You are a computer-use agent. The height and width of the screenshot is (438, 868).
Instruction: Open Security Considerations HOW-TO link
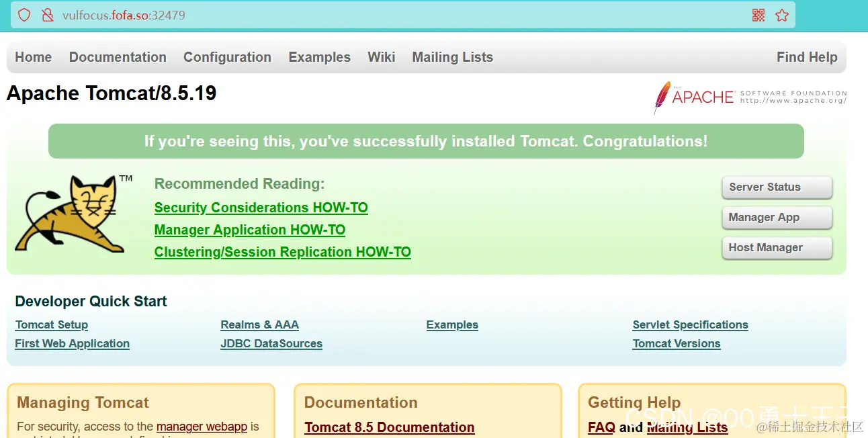tap(261, 208)
